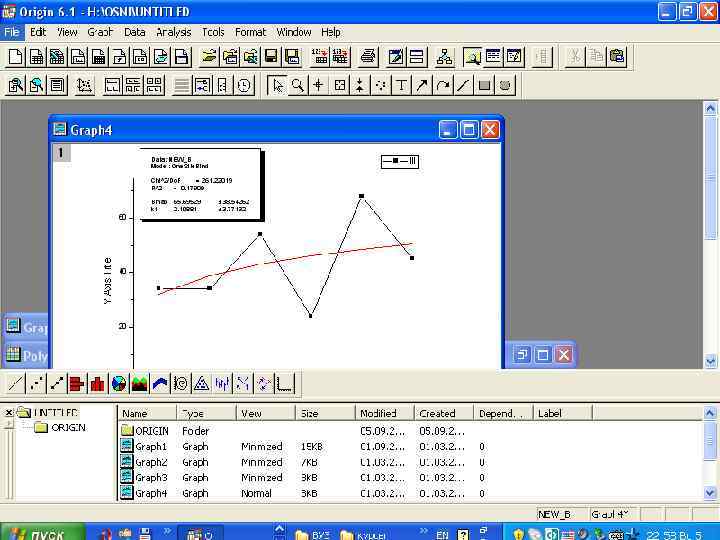Click the Ternary triangle plot icon
The width and height of the screenshot is (720, 540).
click(201, 383)
